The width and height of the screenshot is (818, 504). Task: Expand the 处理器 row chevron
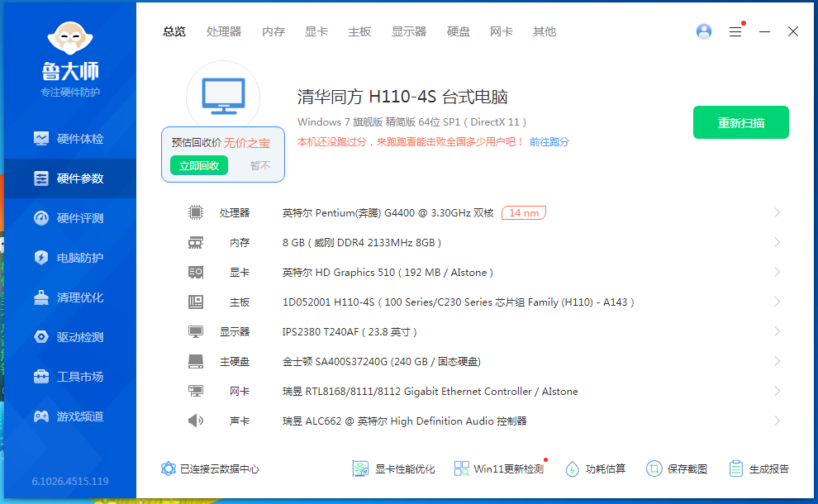pos(777,213)
